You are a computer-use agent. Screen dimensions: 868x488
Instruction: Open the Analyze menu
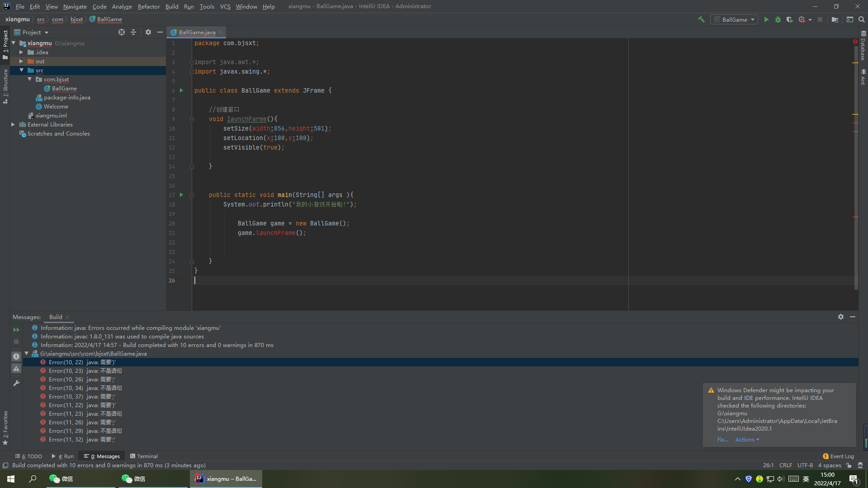point(122,6)
